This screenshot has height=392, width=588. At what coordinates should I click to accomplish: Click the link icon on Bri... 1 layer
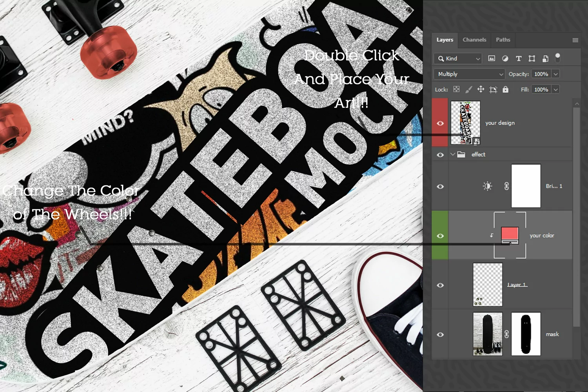click(x=506, y=186)
